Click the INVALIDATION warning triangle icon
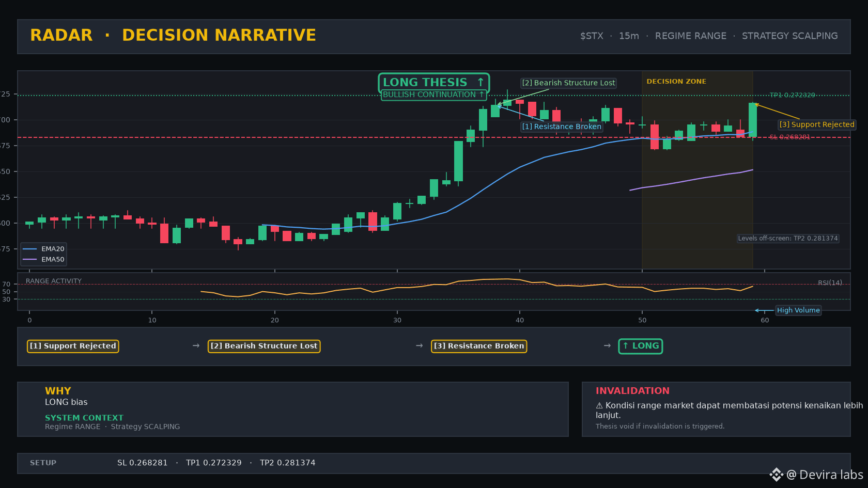Viewport: 868px width, 488px height. [x=599, y=406]
